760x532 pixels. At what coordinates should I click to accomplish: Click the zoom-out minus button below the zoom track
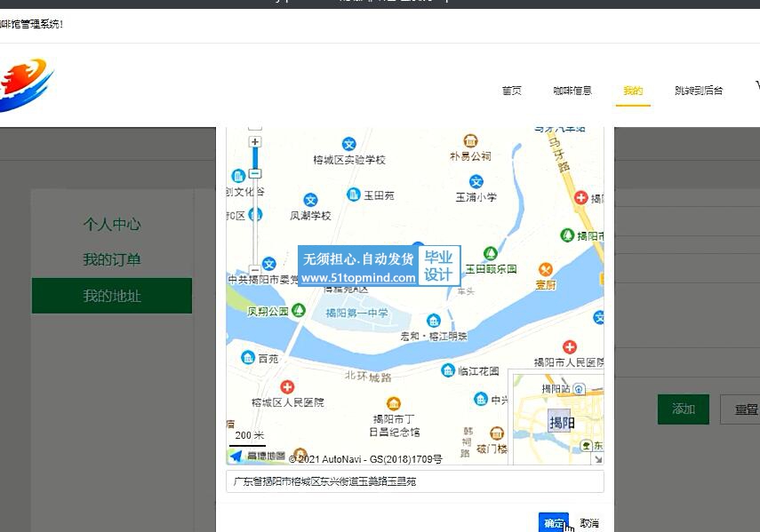255,270
